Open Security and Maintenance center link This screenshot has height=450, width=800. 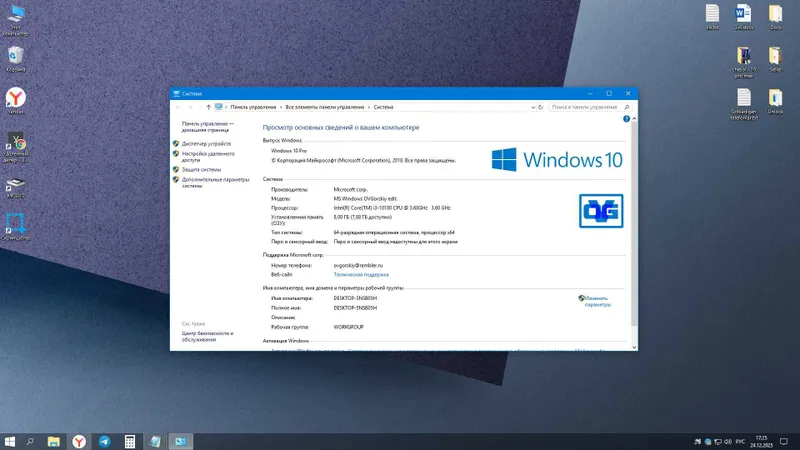tap(208, 336)
